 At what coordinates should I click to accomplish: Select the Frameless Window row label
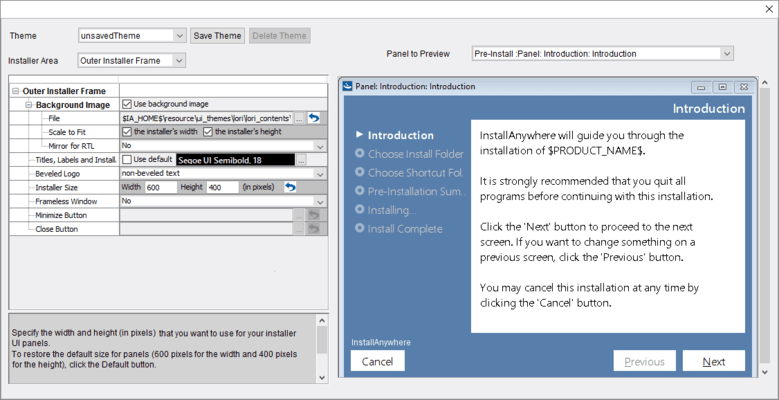click(x=66, y=202)
